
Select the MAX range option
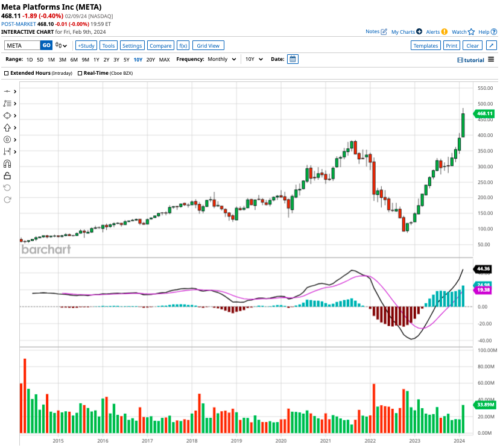click(164, 59)
